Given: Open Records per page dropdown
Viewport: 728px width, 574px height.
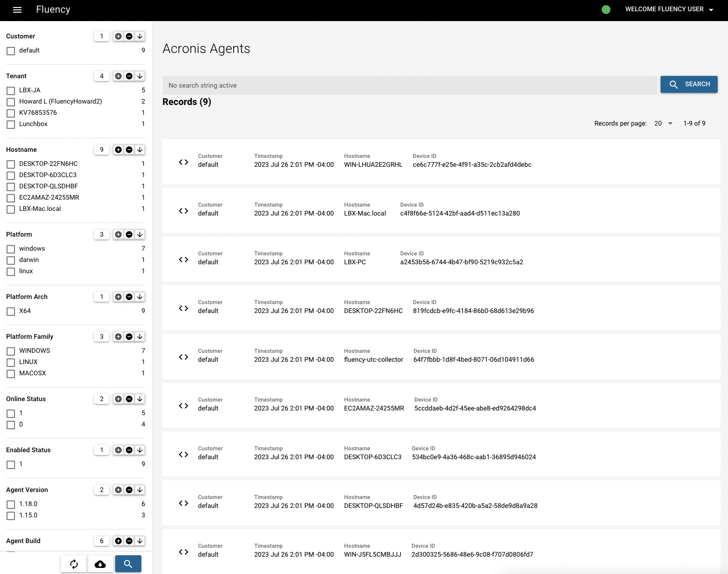Looking at the screenshot, I should pos(663,123).
